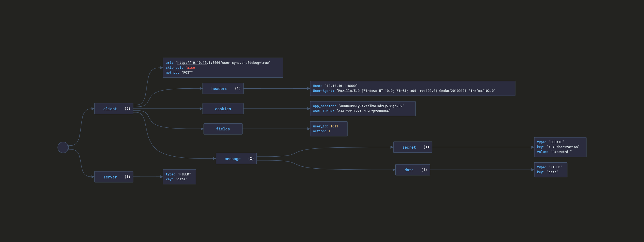Select the app_session cookie value
The image size is (644, 242).
click(x=371, y=106)
